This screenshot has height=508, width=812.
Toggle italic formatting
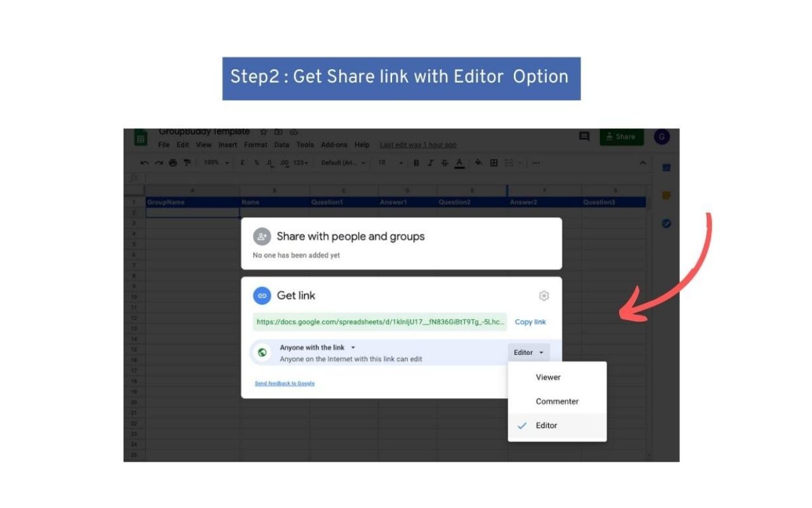430,163
